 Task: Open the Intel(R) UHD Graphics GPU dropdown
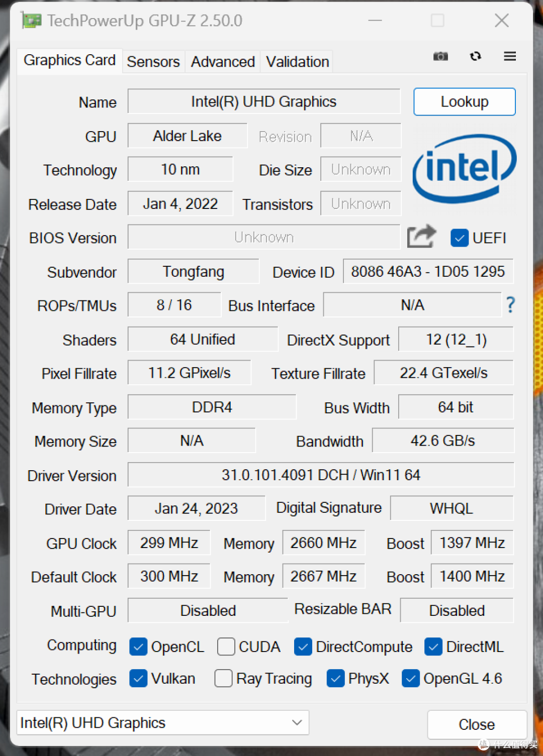[163, 723]
